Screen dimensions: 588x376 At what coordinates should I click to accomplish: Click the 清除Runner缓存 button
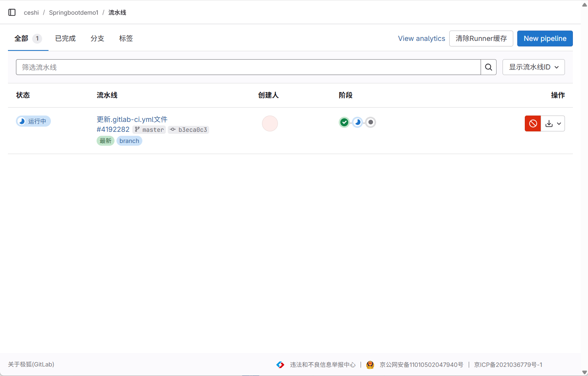(x=481, y=38)
